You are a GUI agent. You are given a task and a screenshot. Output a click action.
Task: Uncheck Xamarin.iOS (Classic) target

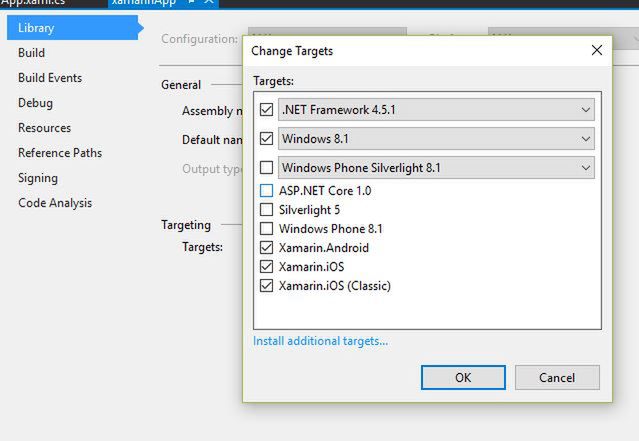[267, 285]
